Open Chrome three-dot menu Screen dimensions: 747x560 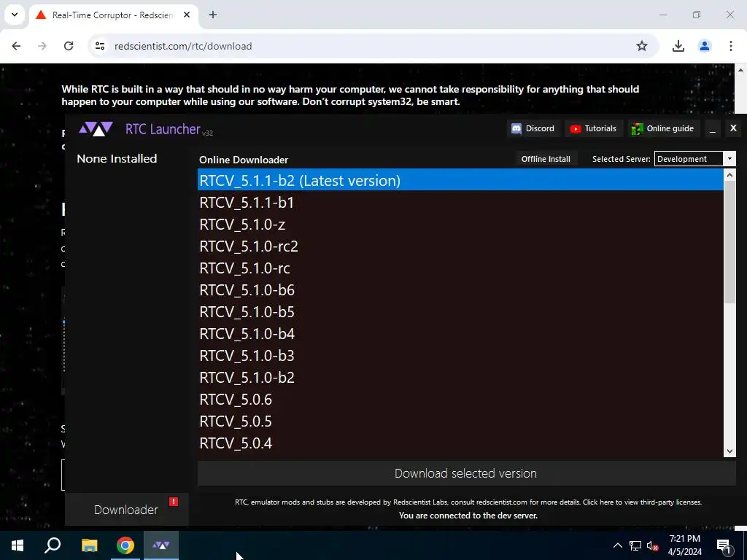(731, 46)
